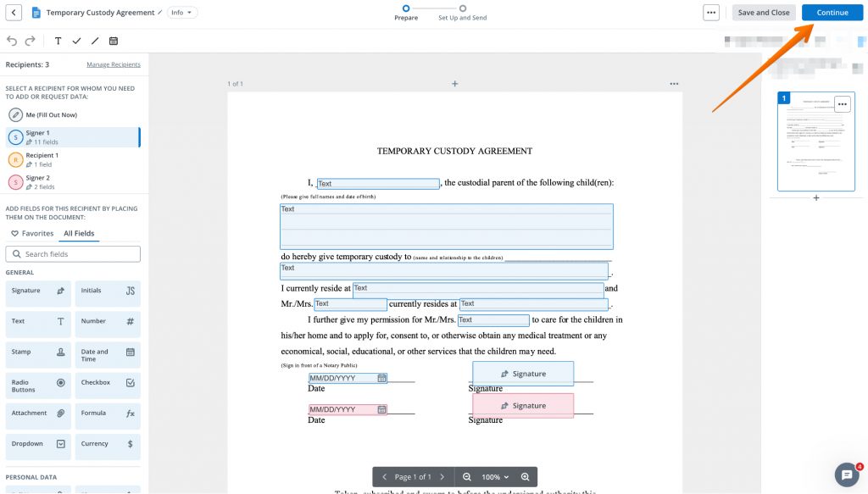Click Save and Close
This screenshot has height=494, width=868.
tap(764, 12)
